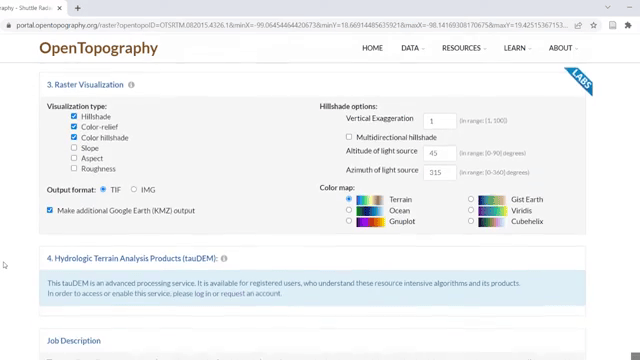
Task: Click the 'Color map:' label
Action: [x=337, y=188]
